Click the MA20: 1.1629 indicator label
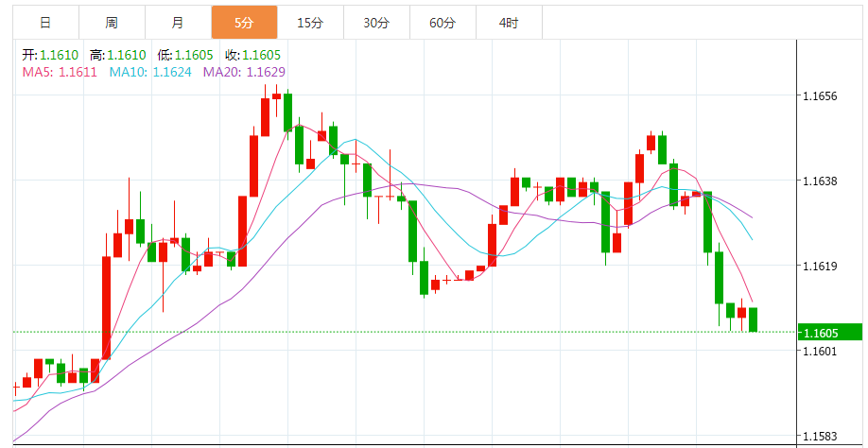Image resolution: width=868 pixels, height=448 pixels. [244, 71]
